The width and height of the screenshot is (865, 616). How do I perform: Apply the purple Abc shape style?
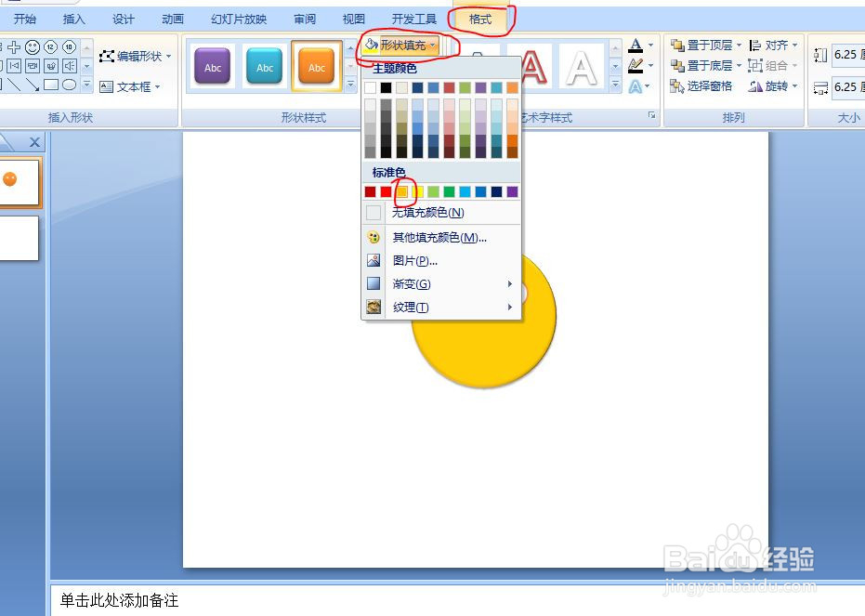click(213, 66)
